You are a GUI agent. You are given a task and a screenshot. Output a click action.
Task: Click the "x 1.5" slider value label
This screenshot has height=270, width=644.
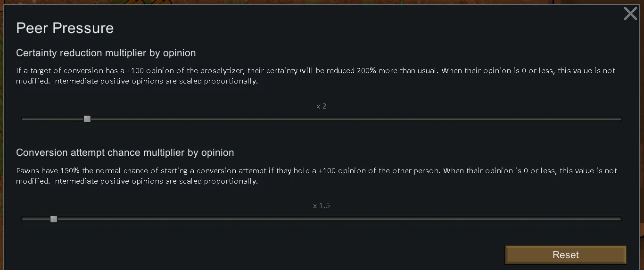pyautogui.click(x=322, y=206)
